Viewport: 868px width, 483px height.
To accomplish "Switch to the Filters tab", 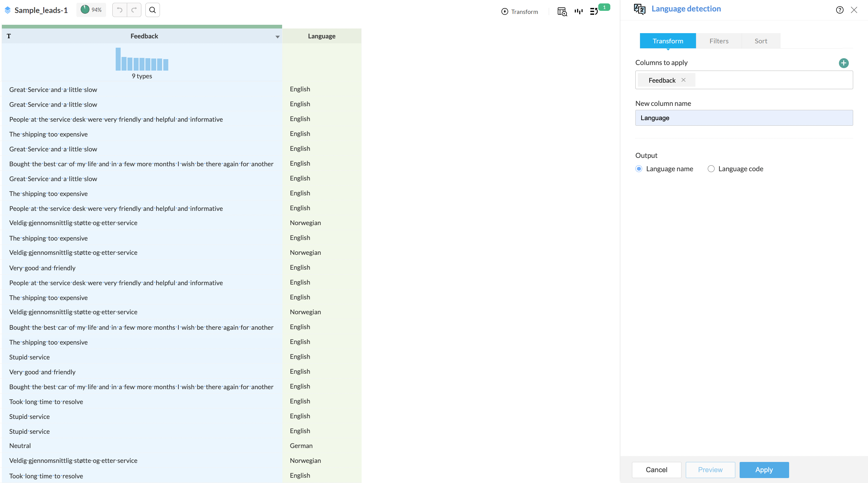I will 719,41.
